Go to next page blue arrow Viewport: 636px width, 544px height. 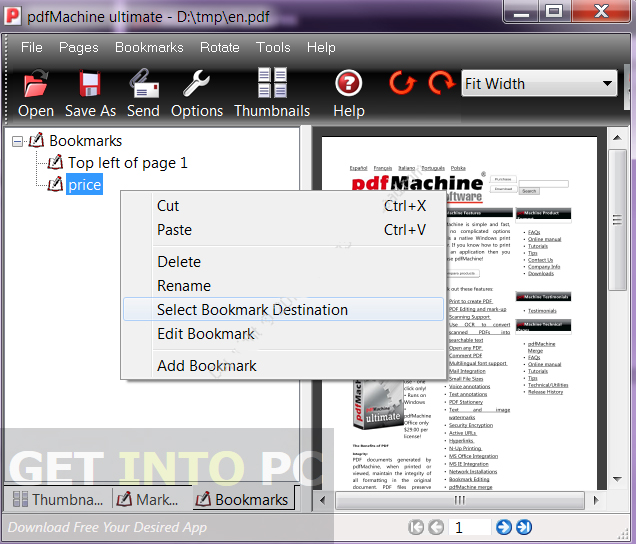(x=504, y=527)
